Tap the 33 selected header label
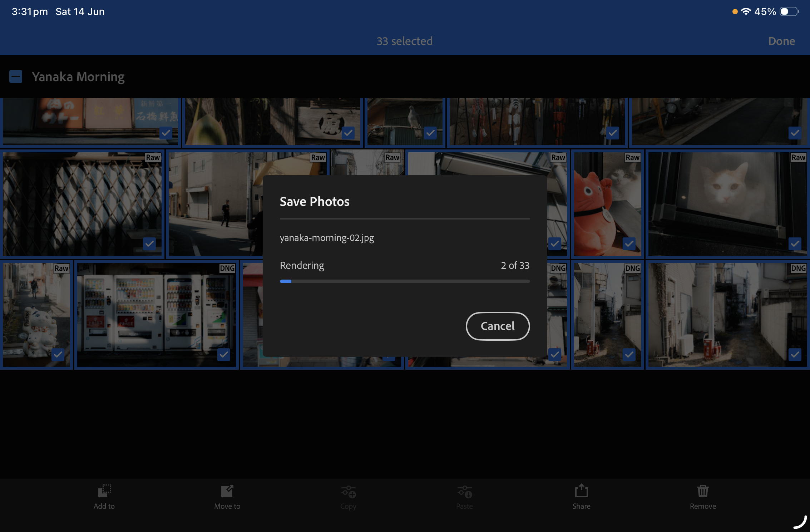 (405, 41)
